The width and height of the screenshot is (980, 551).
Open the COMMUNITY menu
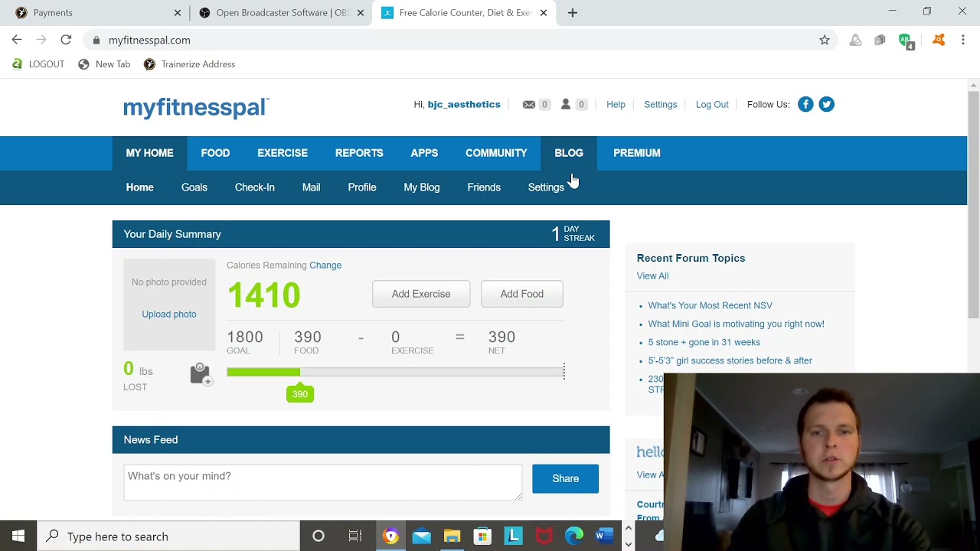496,153
